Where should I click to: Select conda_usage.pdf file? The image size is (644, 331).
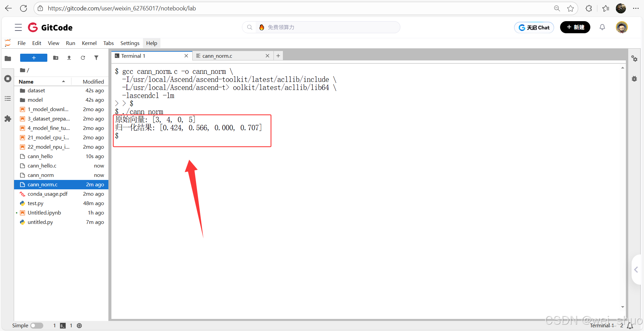tap(61, 194)
